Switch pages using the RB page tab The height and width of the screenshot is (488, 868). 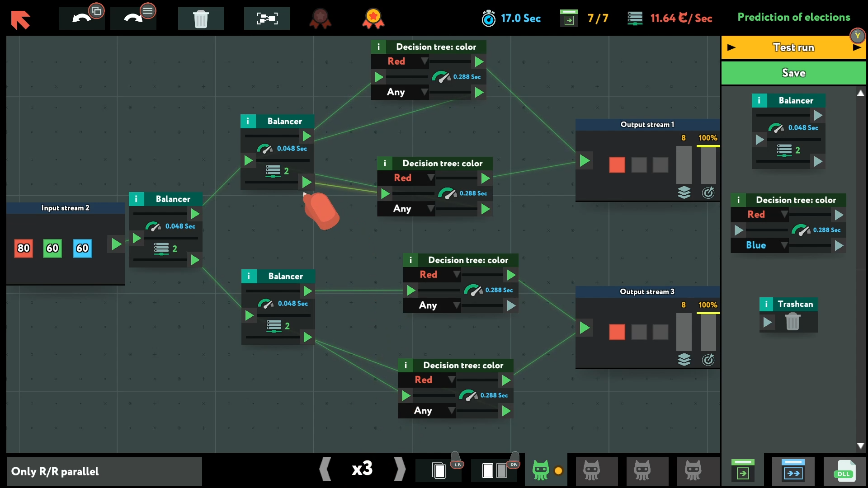[x=495, y=470]
